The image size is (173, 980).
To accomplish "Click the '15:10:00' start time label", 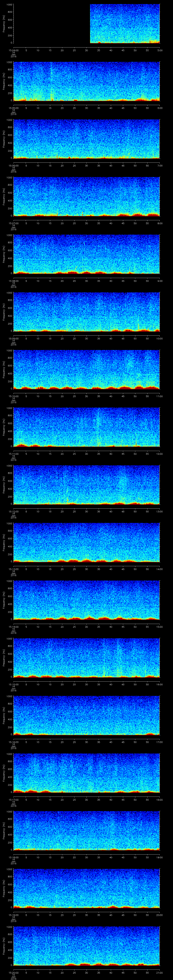I will pyautogui.click(x=13, y=396).
